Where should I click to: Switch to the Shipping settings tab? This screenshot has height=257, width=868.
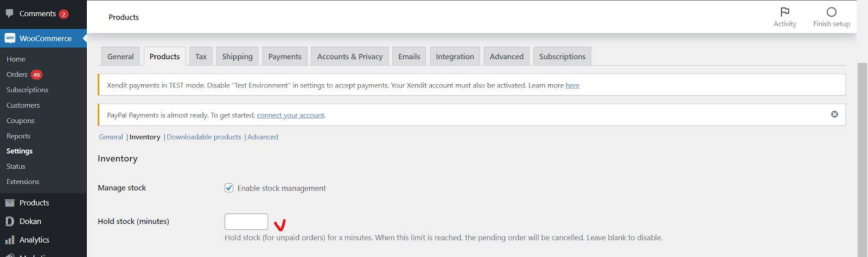click(237, 57)
